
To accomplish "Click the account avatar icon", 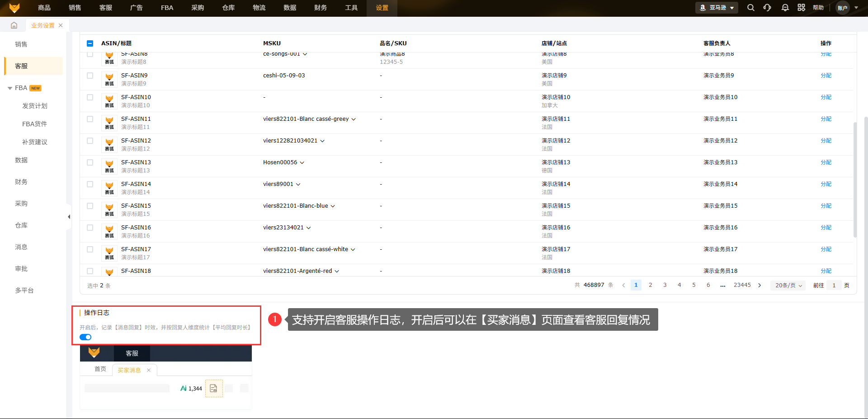I will tap(842, 8).
